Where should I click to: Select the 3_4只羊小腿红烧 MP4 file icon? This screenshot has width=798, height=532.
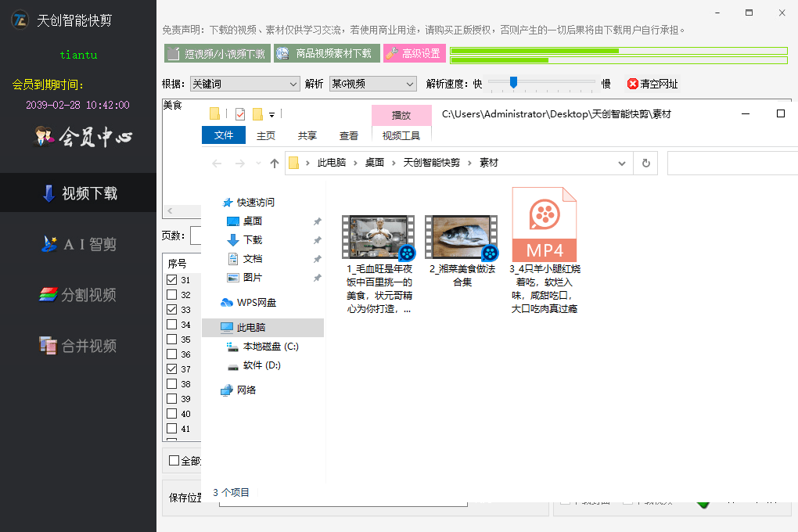tap(544, 225)
